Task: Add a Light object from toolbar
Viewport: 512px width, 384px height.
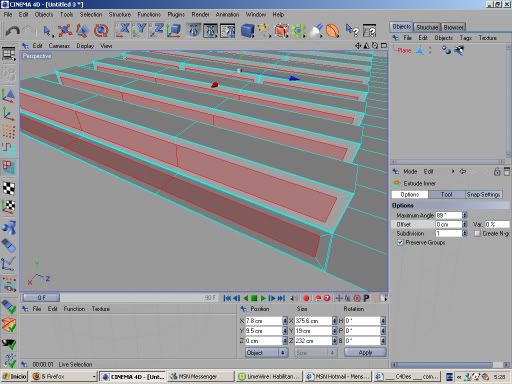Action: point(316,31)
